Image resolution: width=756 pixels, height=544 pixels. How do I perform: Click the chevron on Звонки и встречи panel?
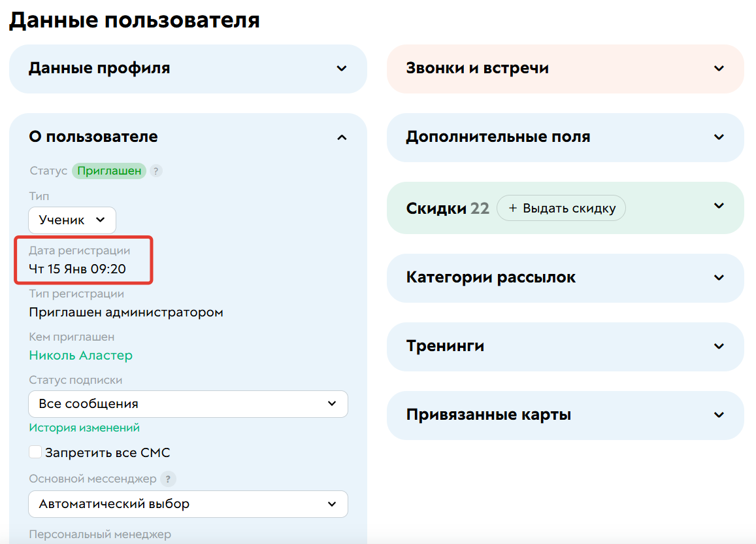pyautogui.click(x=719, y=68)
